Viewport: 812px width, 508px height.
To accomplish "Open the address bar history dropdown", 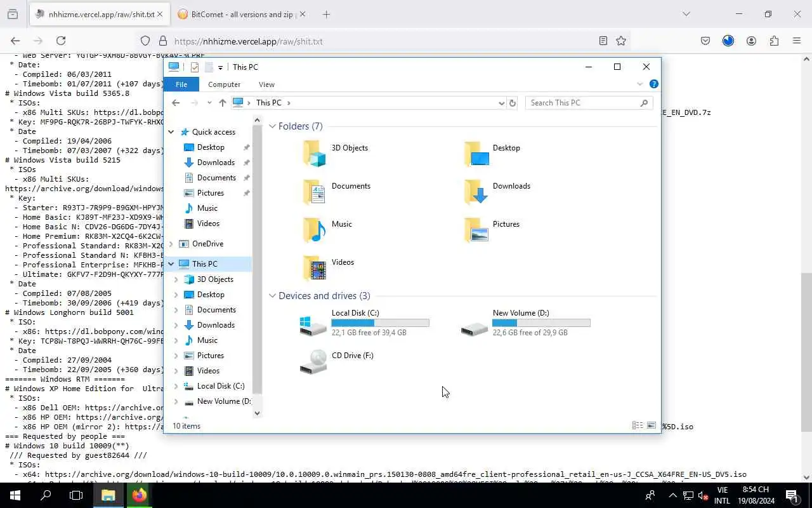I will point(501,103).
